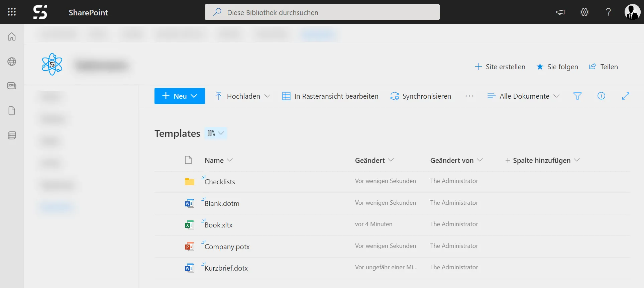Open the Blank.dotm file
This screenshot has width=644, height=288.
222,203
